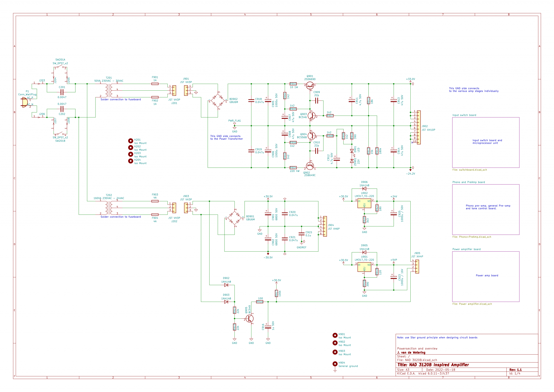Click the GND side Power Transformer note
The width and height of the screenshot is (554, 392).
coord(227,138)
